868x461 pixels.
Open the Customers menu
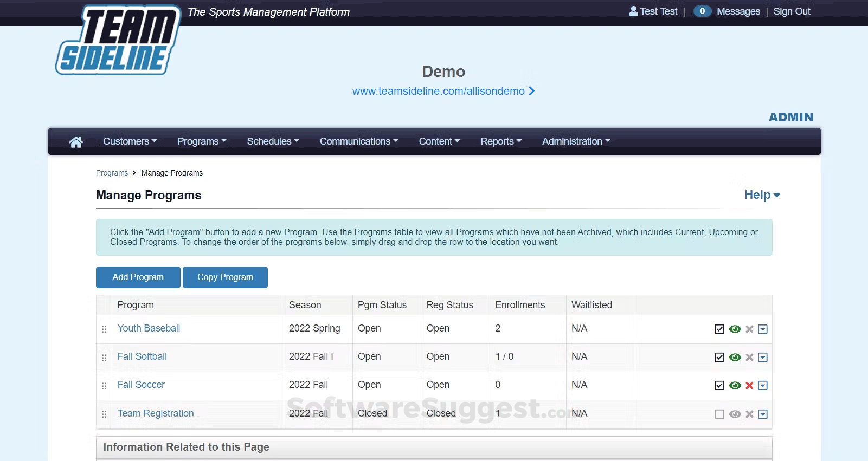pos(130,141)
